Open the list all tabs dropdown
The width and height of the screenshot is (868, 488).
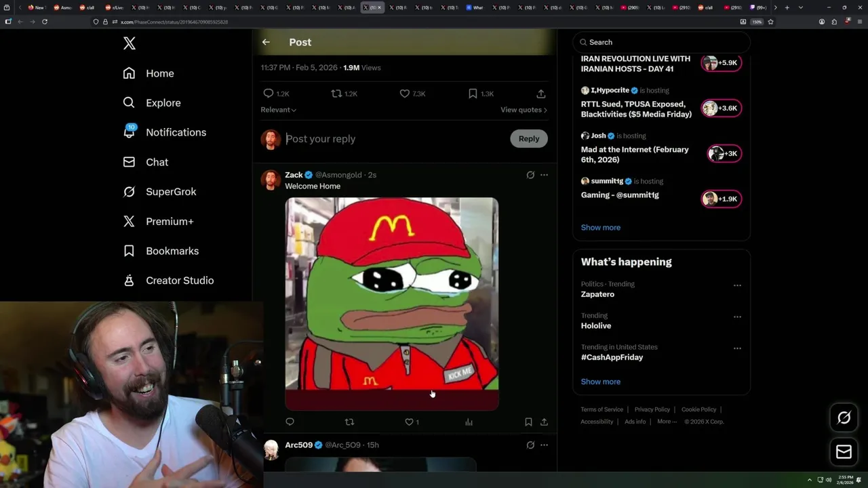pos(801,7)
